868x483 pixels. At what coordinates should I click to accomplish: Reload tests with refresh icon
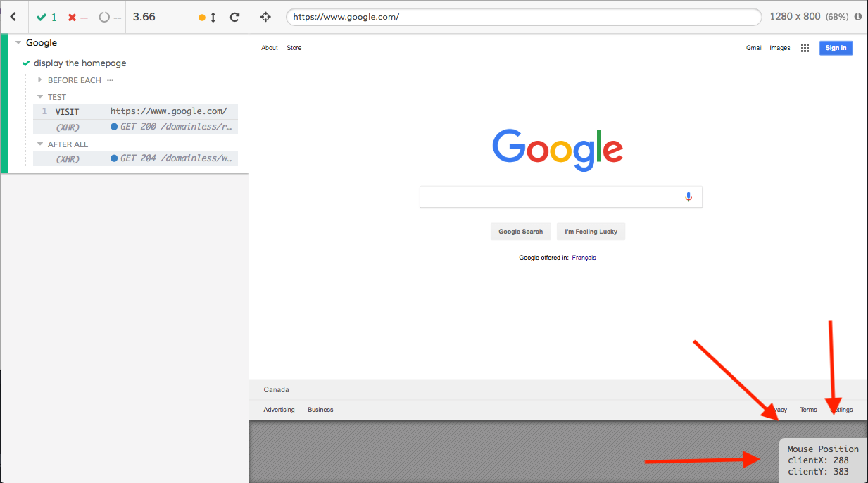pos(235,17)
